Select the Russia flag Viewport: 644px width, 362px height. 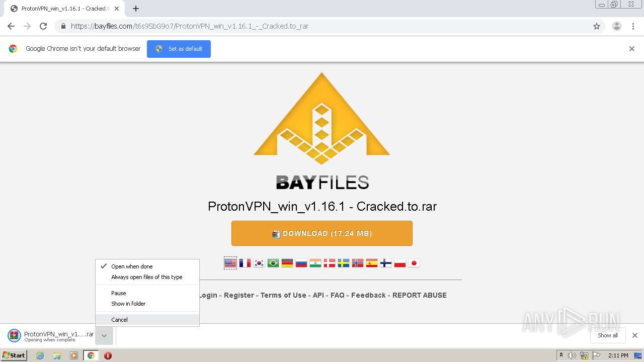(301, 263)
